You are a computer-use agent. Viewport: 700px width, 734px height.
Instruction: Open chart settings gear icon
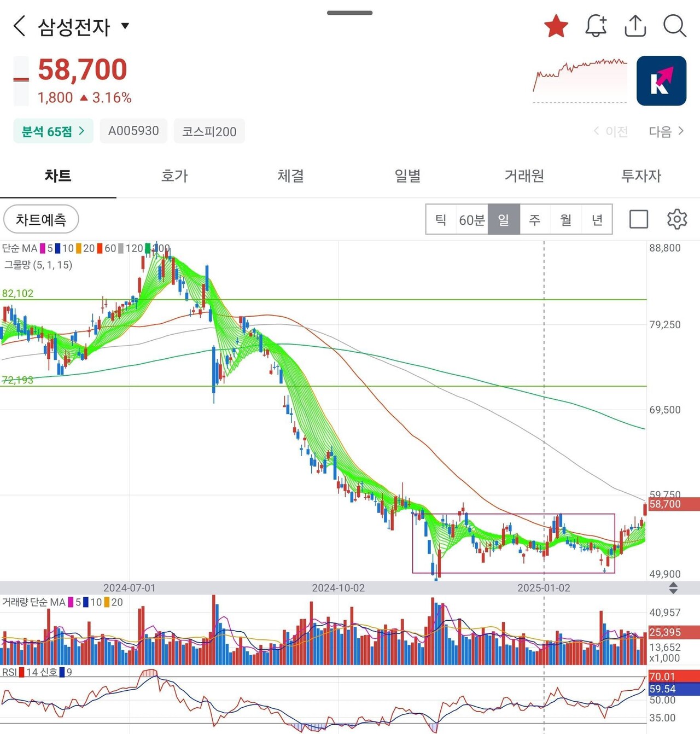tap(676, 219)
